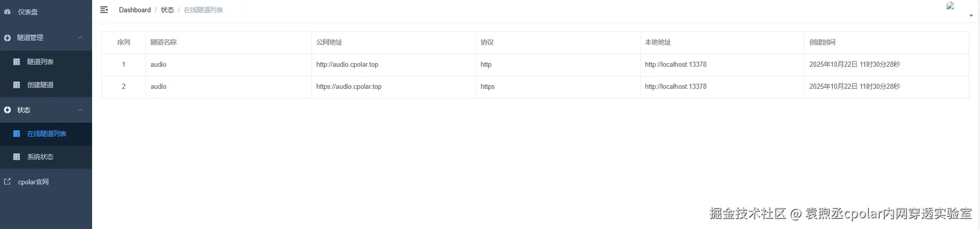Click the plus icon beside 隧道管理
Image resolution: width=980 pixels, height=229 pixels.
[7, 37]
